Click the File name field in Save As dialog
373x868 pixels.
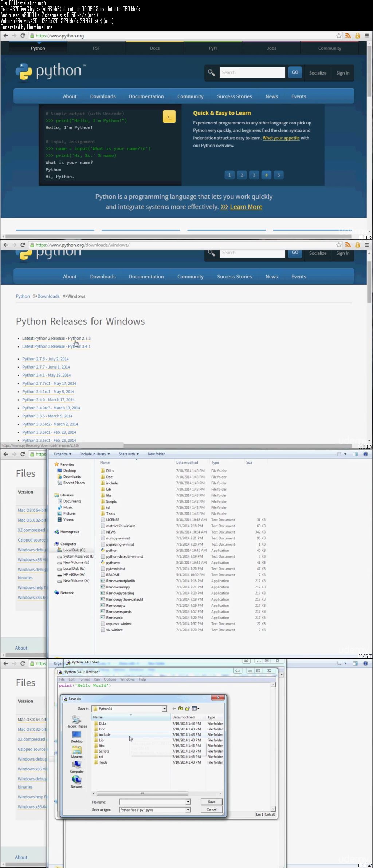pos(153,802)
